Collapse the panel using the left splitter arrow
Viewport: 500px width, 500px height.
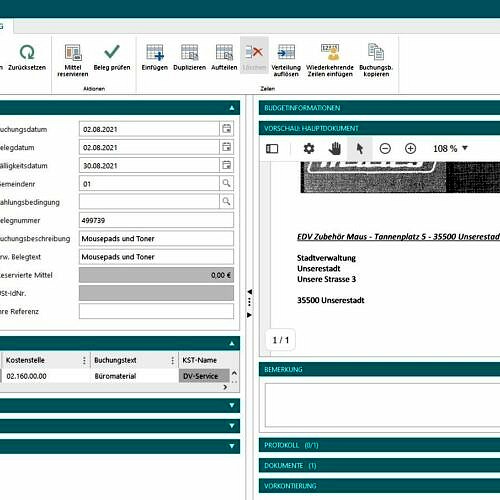coord(249,292)
